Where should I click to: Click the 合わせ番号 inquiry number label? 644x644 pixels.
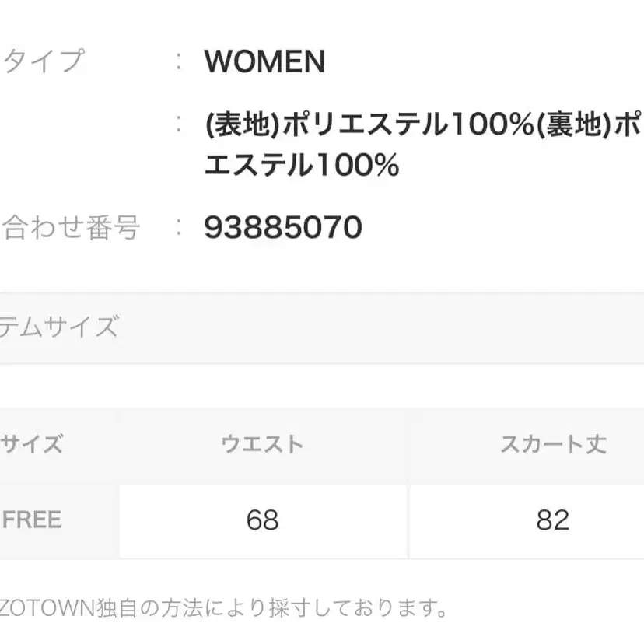[x=72, y=228]
